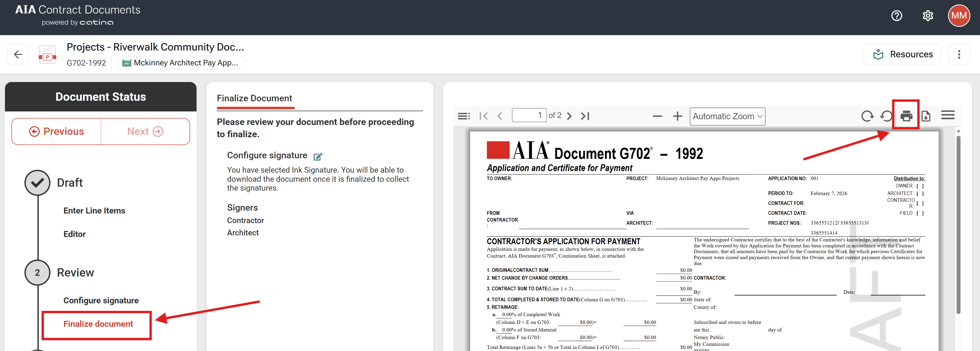Jump to first page of PDF
Image resolution: width=980 pixels, height=351 pixels.
[x=484, y=116]
